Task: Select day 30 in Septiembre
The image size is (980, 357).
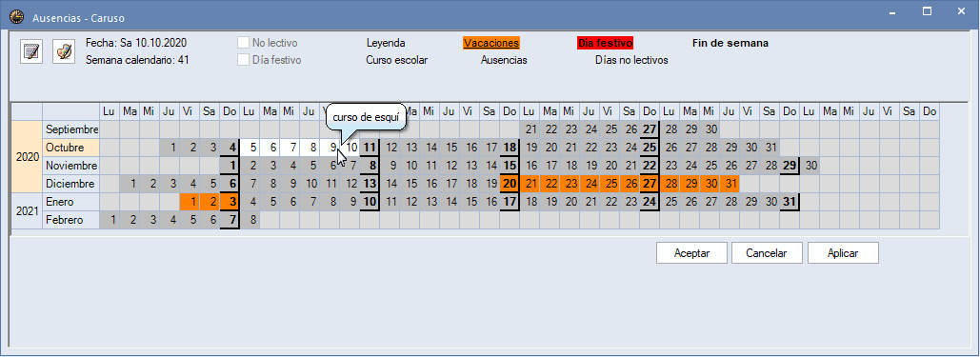Action: pyautogui.click(x=710, y=129)
